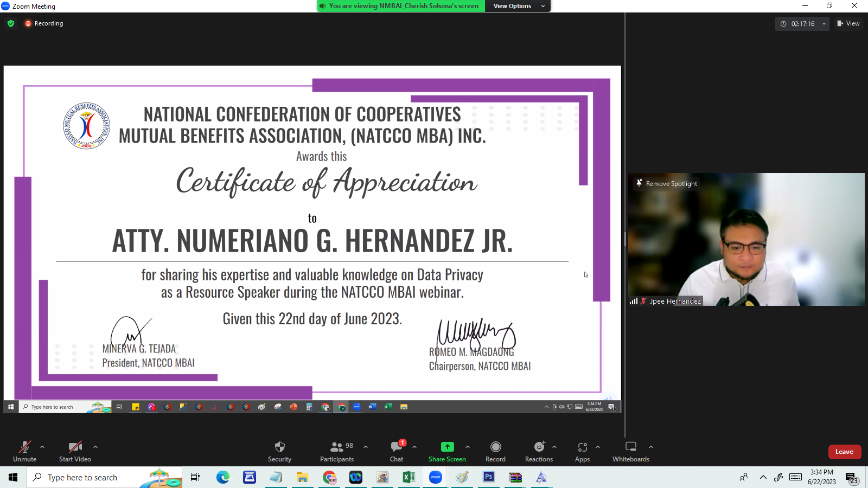868x488 pixels.
Task: Click the Zoom Meeting window title
Action: click(x=34, y=7)
